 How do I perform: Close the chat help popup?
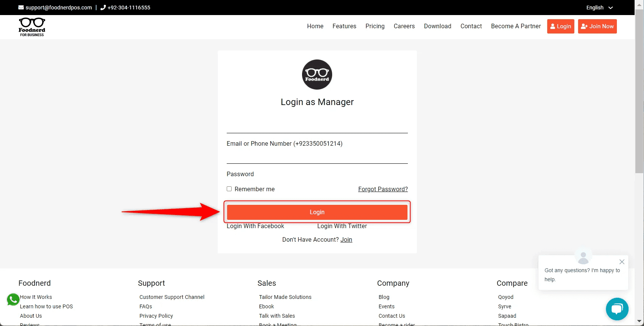(622, 262)
